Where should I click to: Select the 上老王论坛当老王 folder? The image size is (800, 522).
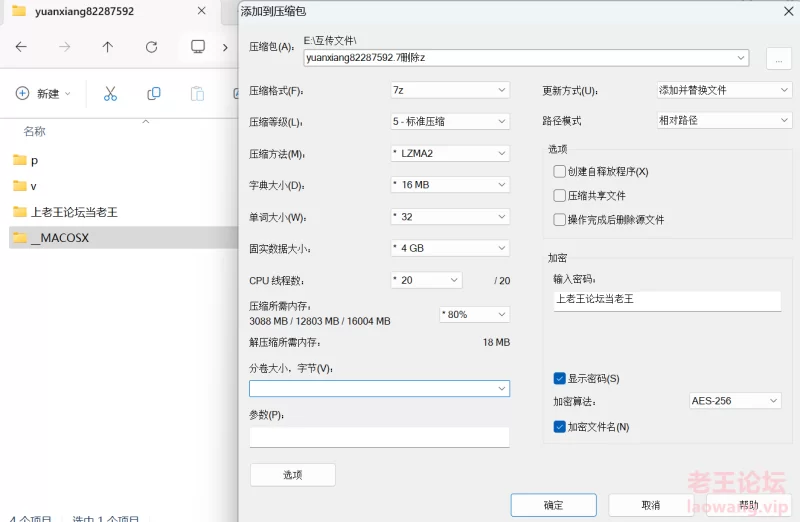click(123, 212)
